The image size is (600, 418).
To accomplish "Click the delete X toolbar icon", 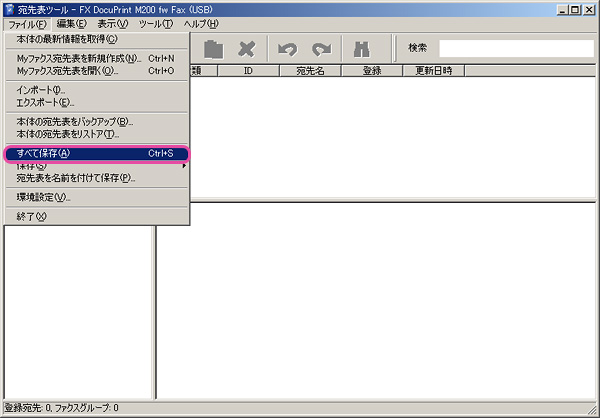I will click(x=247, y=48).
